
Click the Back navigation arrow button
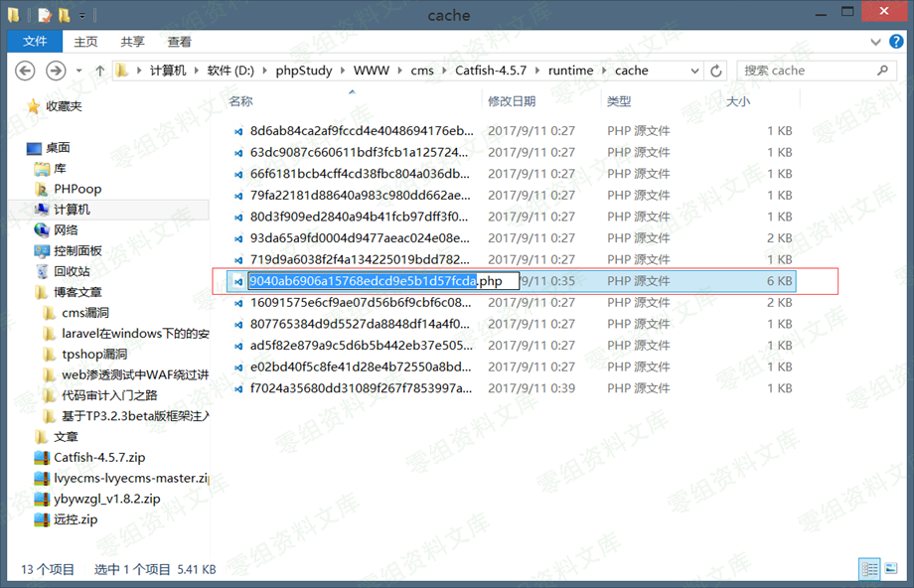[x=26, y=71]
